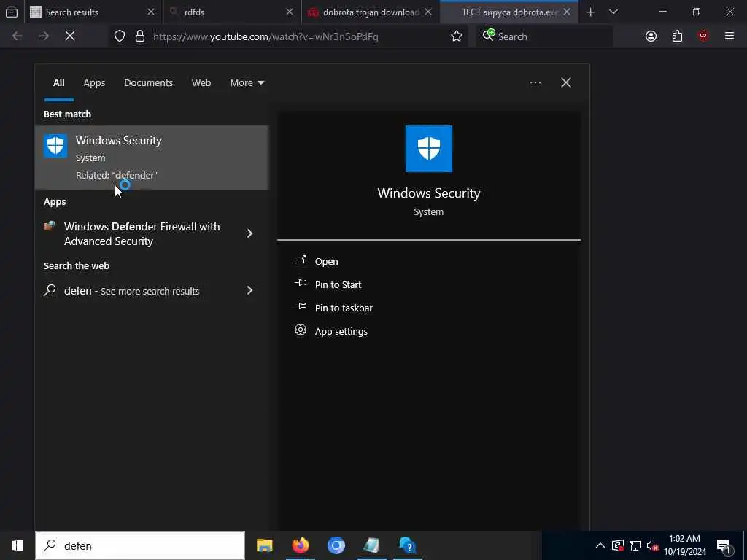Open the Firefox hamburger menu
The height and width of the screenshot is (560, 747).
(x=729, y=36)
